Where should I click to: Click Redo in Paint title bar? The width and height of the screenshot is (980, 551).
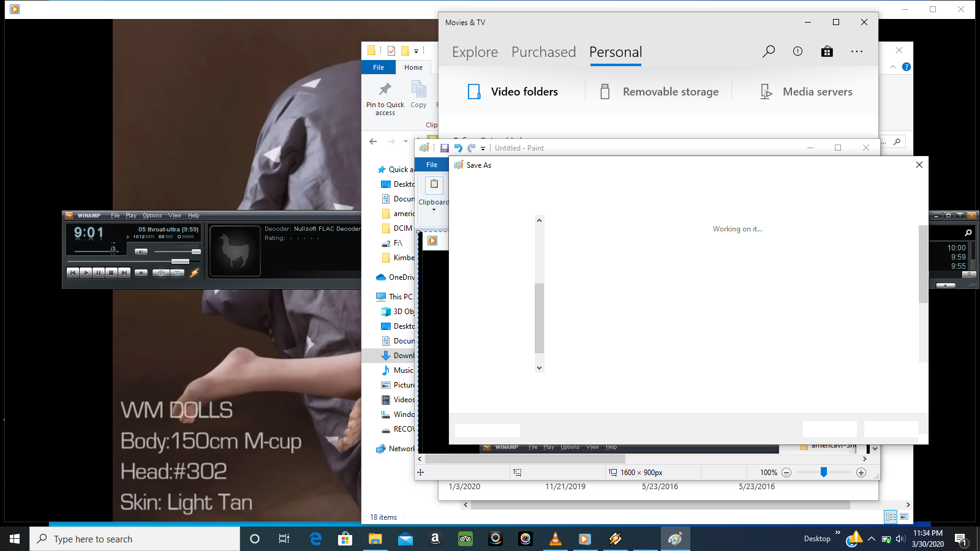[x=471, y=148]
